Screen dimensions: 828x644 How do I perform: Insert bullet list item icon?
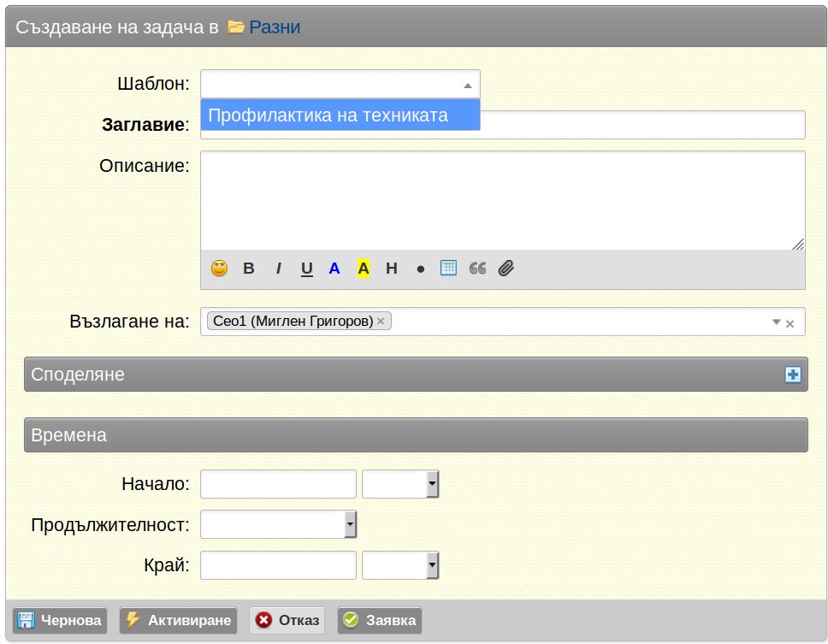click(420, 269)
